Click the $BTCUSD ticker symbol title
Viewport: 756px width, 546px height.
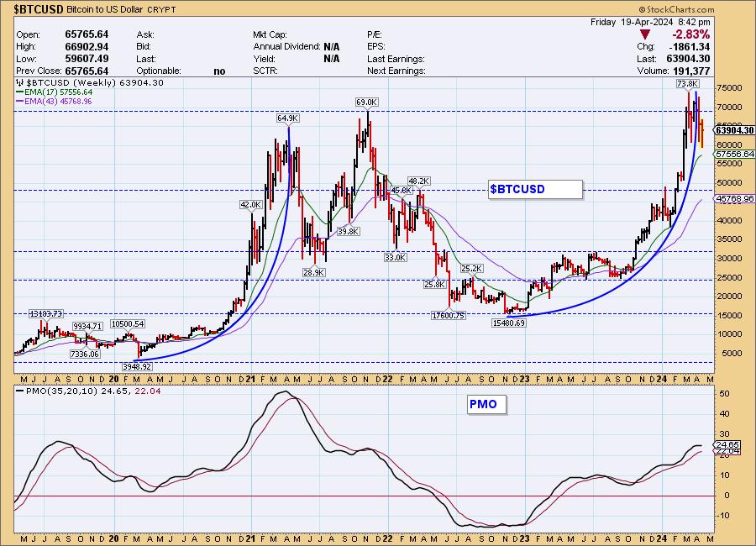[x=39, y=9]
